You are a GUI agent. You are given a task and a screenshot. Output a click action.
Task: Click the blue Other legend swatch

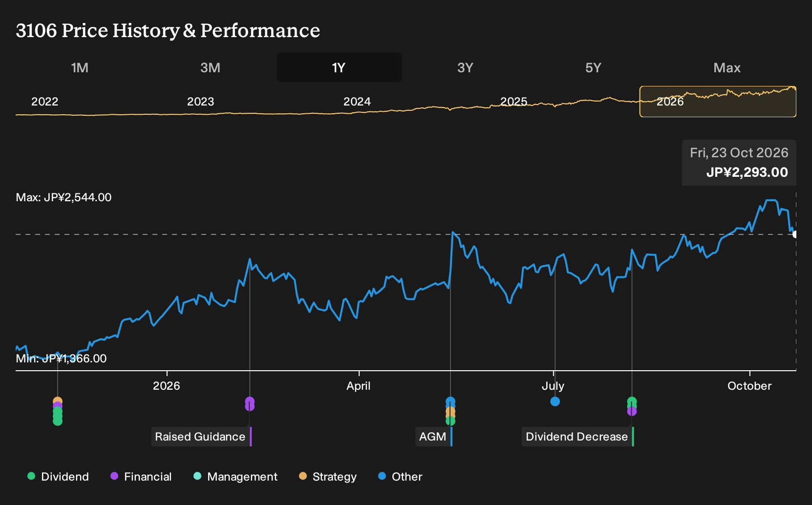382,476
